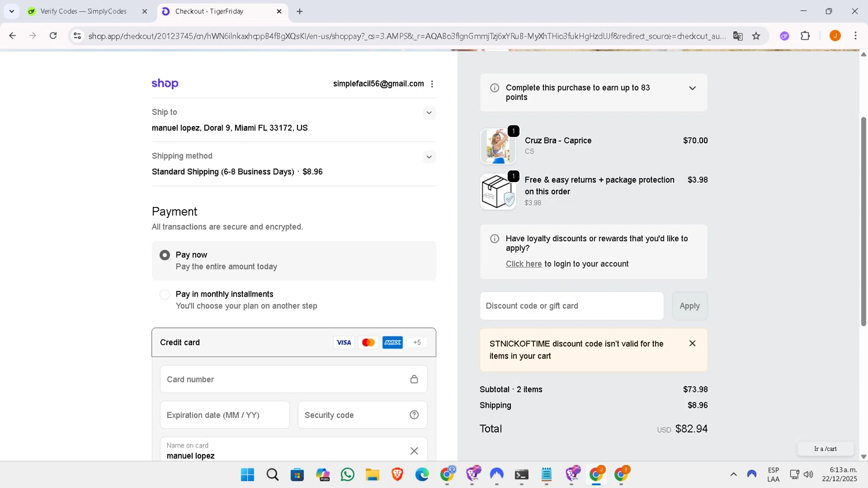868x488 pixels.
Task: Expand the Ship to section
Action: click(x=429, y=113)
